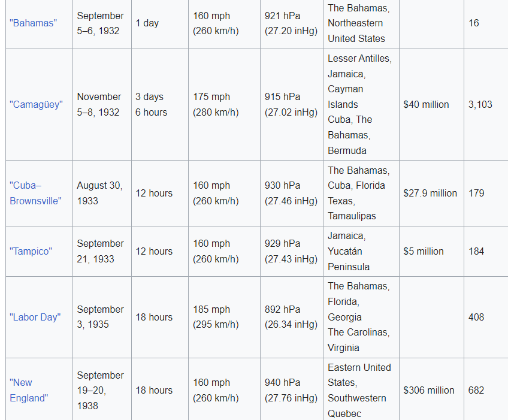Select the date cell September 5–6, 1932
Image resolution: width=508 pixels, height=420 pixels.
click(x=101, y=23)
